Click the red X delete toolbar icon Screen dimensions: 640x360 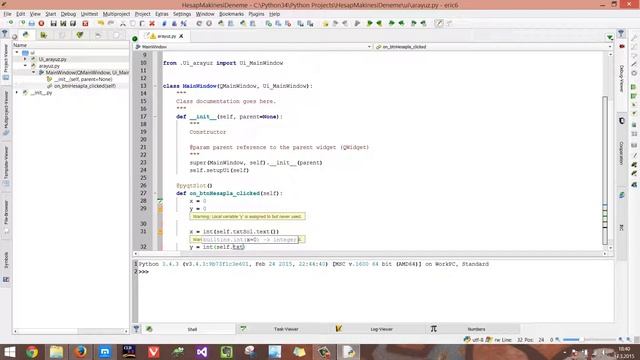(x=152, y=23)
